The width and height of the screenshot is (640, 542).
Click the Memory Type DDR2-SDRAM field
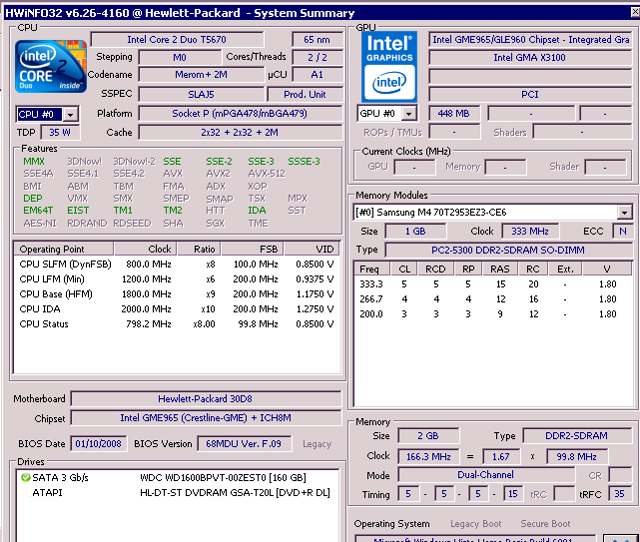coord(577,436)
